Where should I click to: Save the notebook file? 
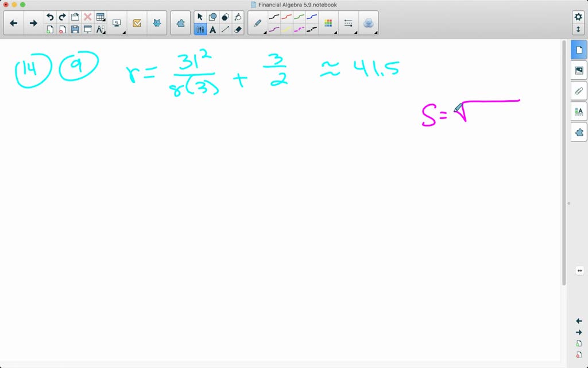(75, 29)
